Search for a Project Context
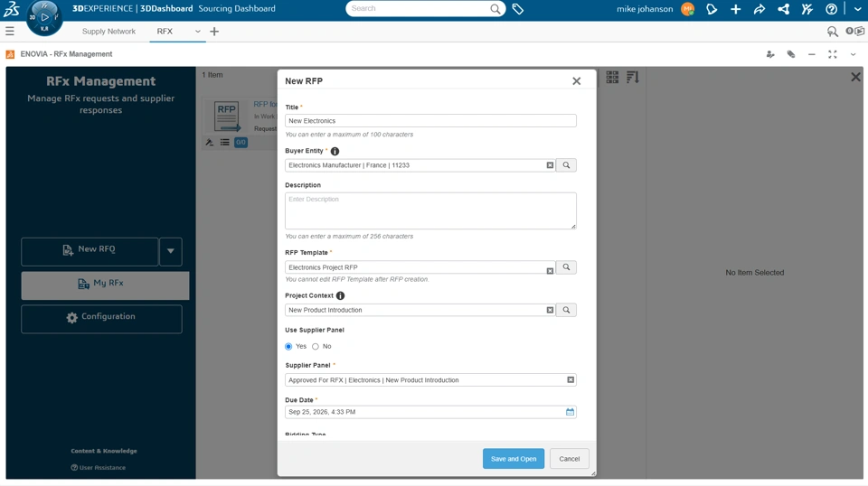The width and height of the screenshot is (868, 486). (566, 310)
